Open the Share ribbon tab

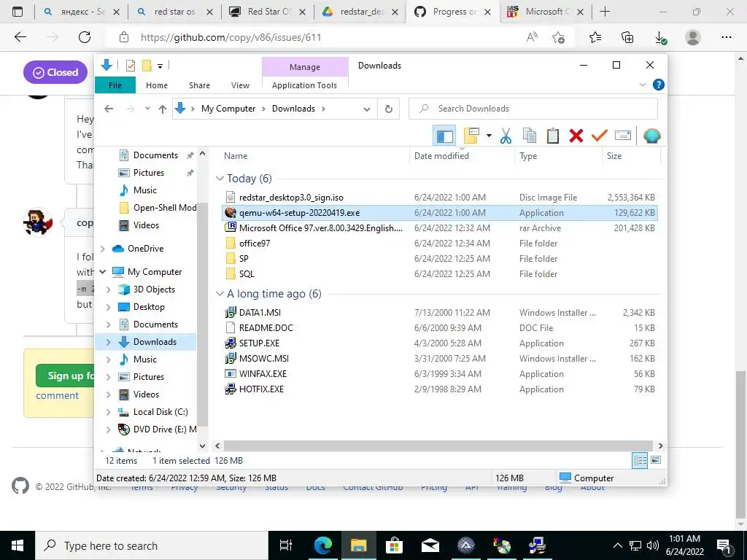pyautogui.click(x=199, y=85)
